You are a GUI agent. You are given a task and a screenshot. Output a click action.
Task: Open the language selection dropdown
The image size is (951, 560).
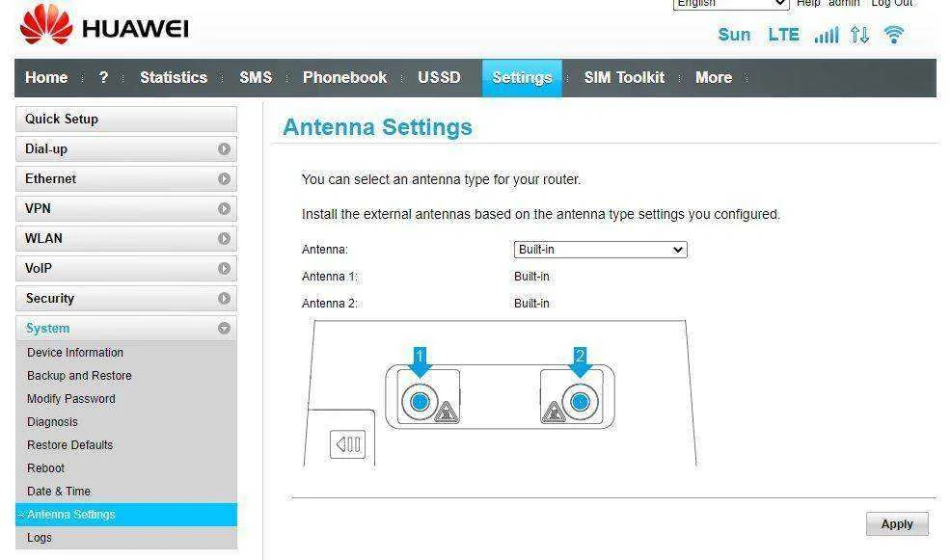click(x=731, y=4)
